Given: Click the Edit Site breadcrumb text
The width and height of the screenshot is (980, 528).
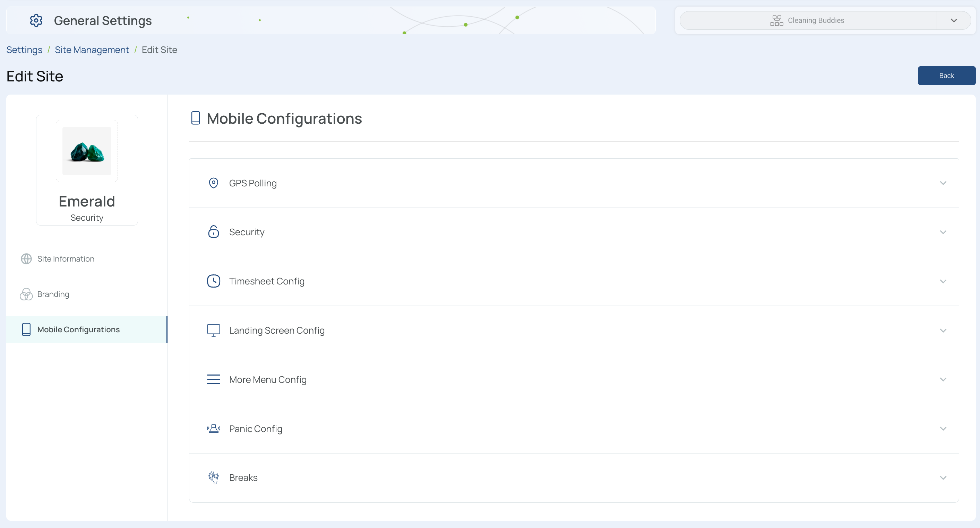Looking at the screenshot, I should pyautogui.click(x=160, y=50).
